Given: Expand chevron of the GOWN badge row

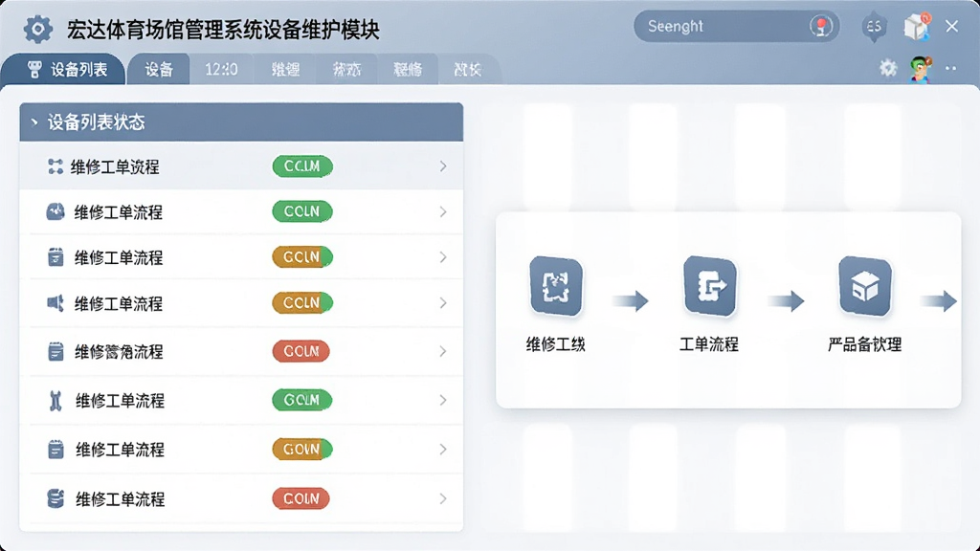Looking at the screenshot, I should point(442,450).
